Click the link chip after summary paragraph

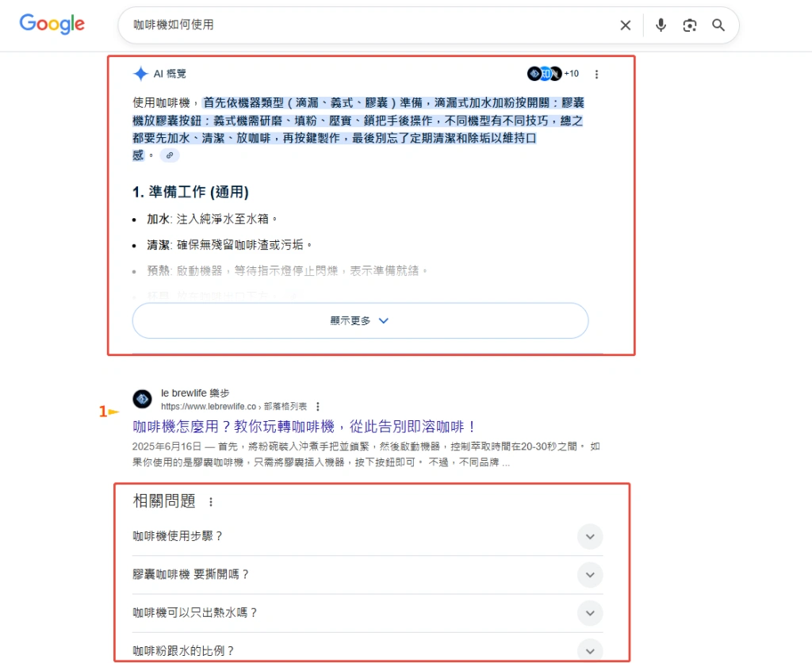170,155
